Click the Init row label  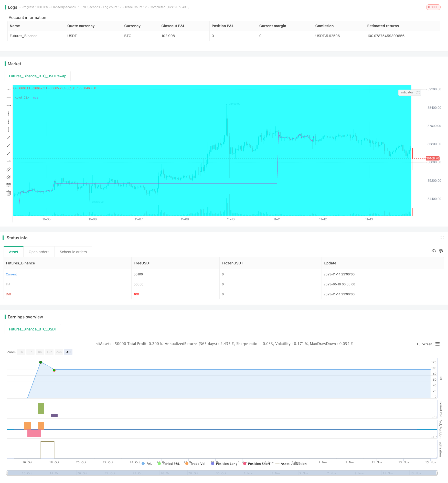(8, 284)
